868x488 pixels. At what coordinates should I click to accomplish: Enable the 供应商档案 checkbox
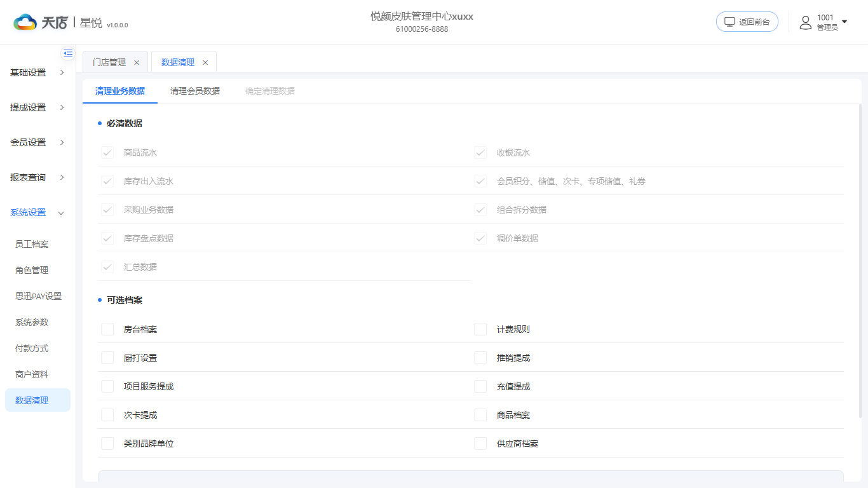click(x=480, y=444)
